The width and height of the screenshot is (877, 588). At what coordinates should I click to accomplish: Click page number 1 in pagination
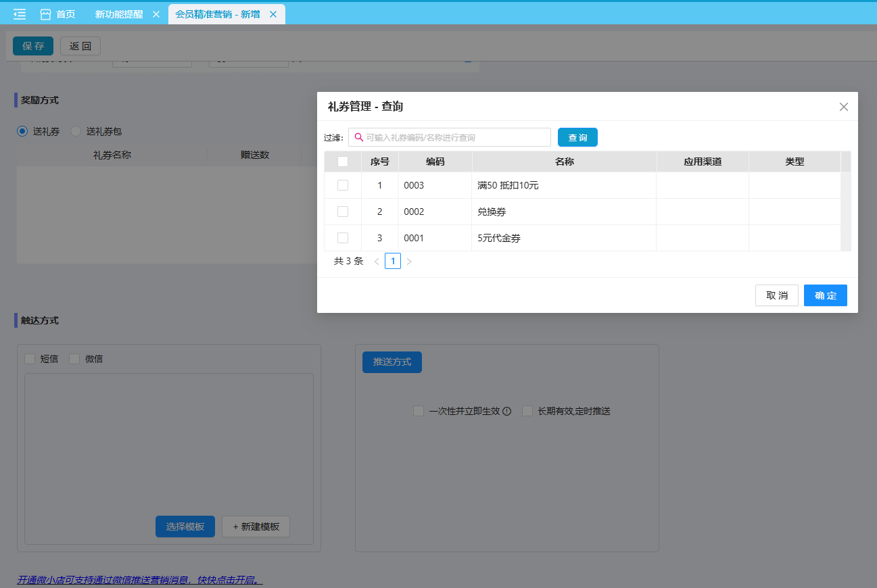(393, 261)
